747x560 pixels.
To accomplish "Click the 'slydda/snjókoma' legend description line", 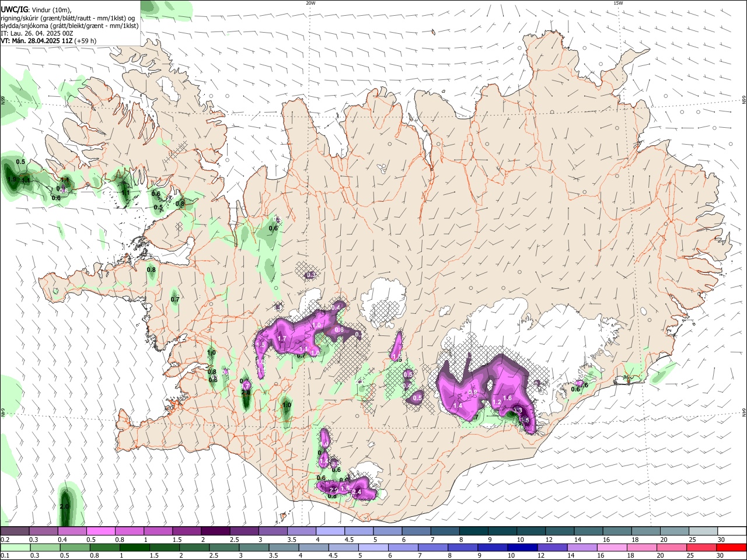I will pyautogui.click(x=69, y=26).
